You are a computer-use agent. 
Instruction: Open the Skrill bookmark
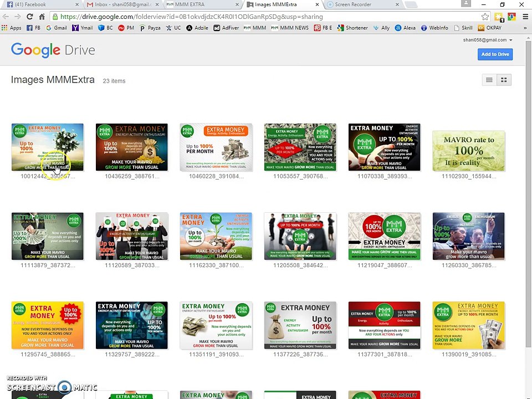click(463, 28)
